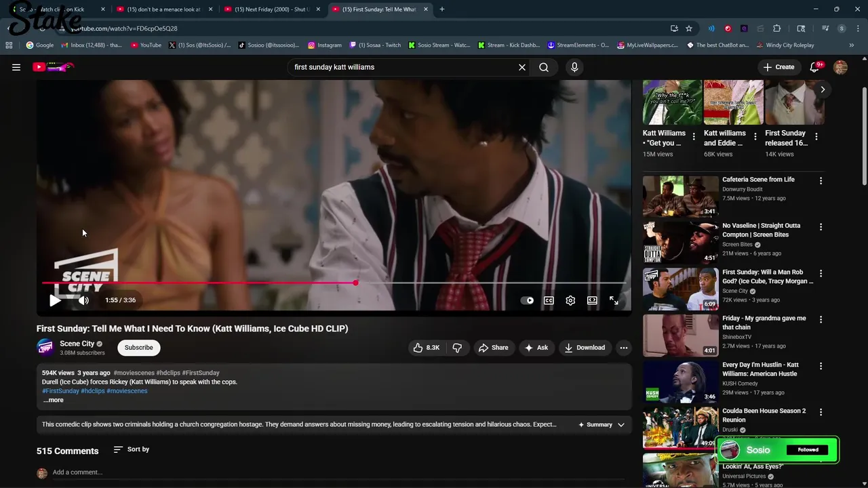Open the First Sunday released short

click(x=794, y=102)
